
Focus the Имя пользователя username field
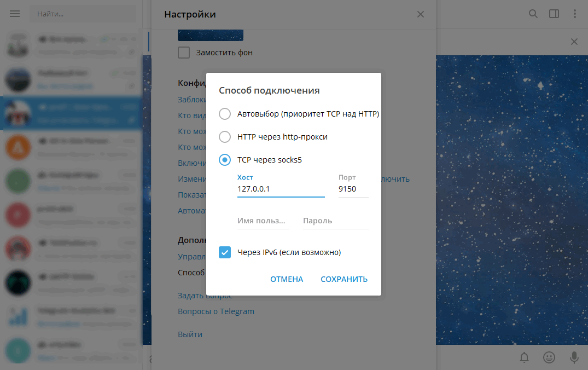263,221
